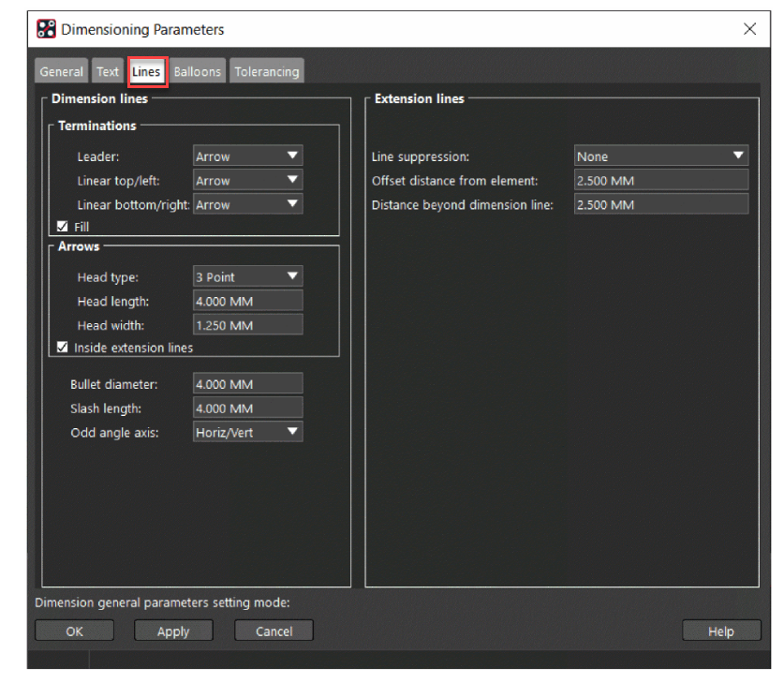Viewport: 784px width, 683px height.
Task: Click the Bullet diameter field
Action: point(248,384)
